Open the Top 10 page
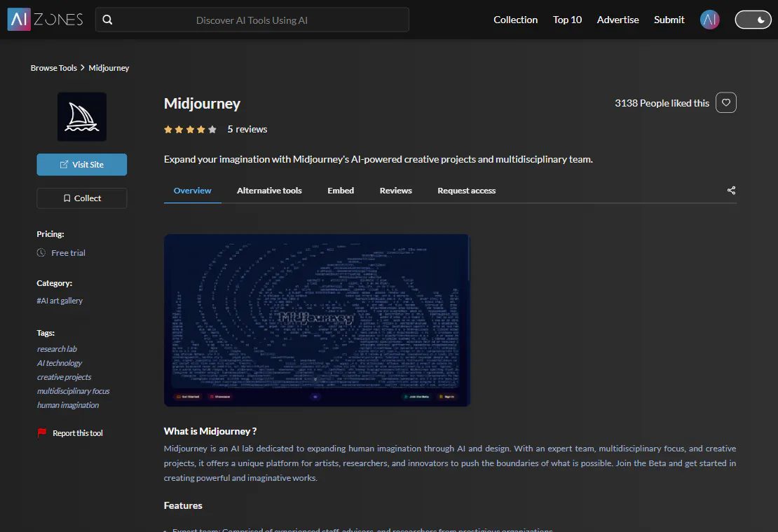The image size is (778, 532). (x=567, y=20)
